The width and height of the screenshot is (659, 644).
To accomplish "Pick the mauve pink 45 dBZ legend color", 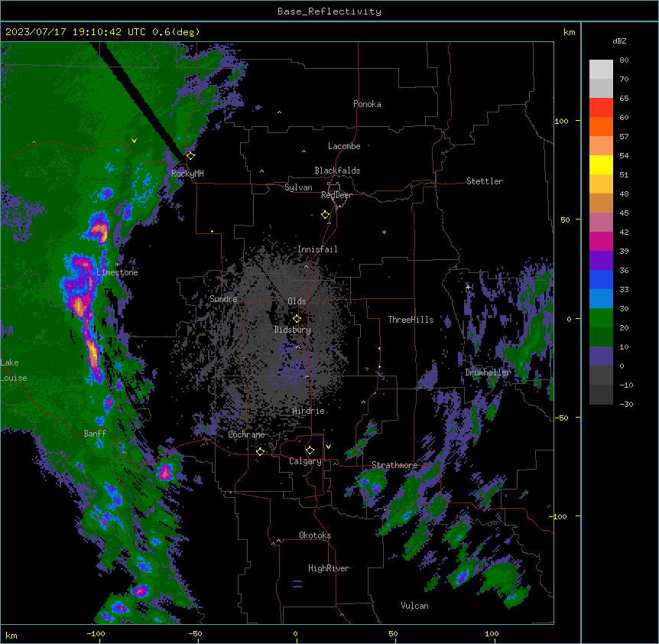I will pyautogui.click(x=601, y=222).
